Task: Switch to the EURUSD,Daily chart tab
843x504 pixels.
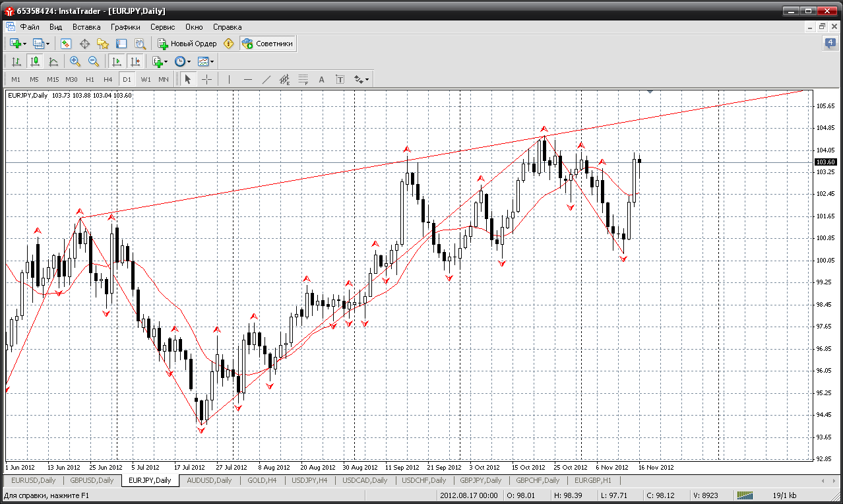Action: pyautogui.click(x=33, y=480)
